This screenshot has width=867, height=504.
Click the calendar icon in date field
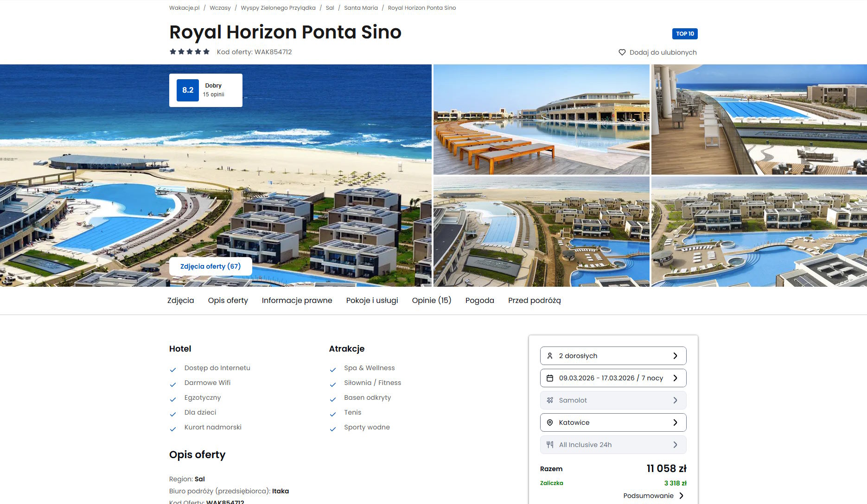(x=550, y=378)
